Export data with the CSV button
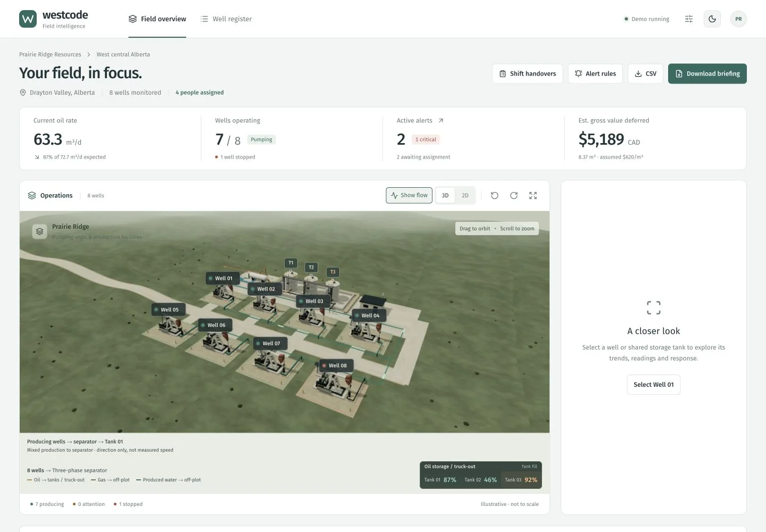The width and height of the screenshot is (766, 532). [x=646, y=74]
